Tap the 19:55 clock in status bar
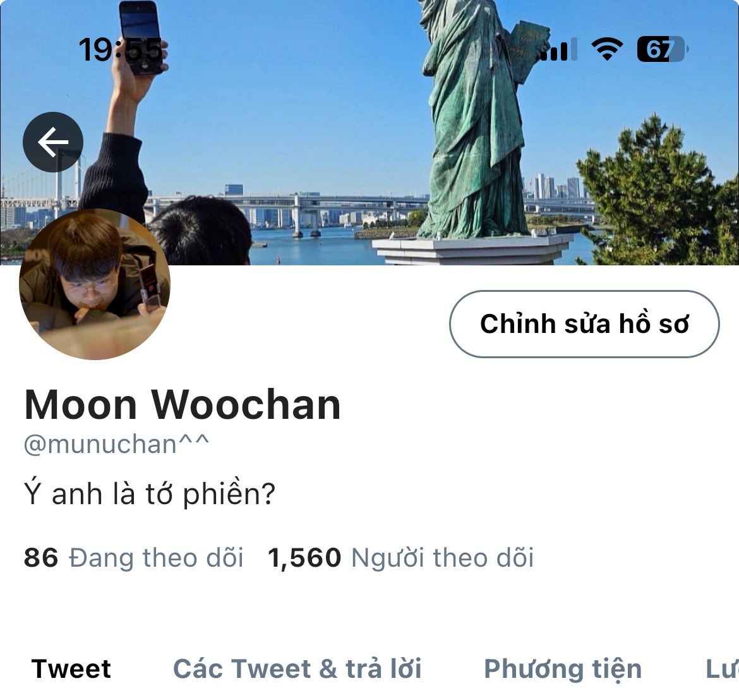This screenshot has height=700, width=739. click(x=121, y=49)
